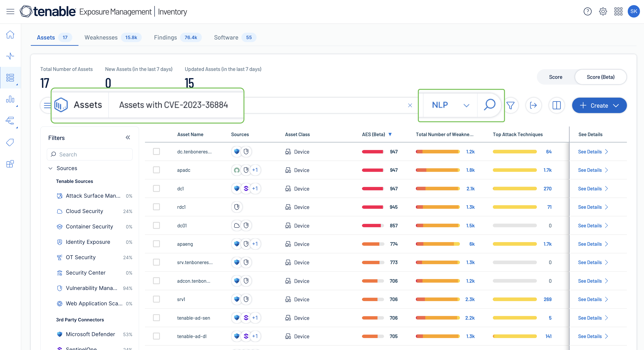Collapse the Filters panel with double chevron
This screenshot has width=644, height=350.
128,137
